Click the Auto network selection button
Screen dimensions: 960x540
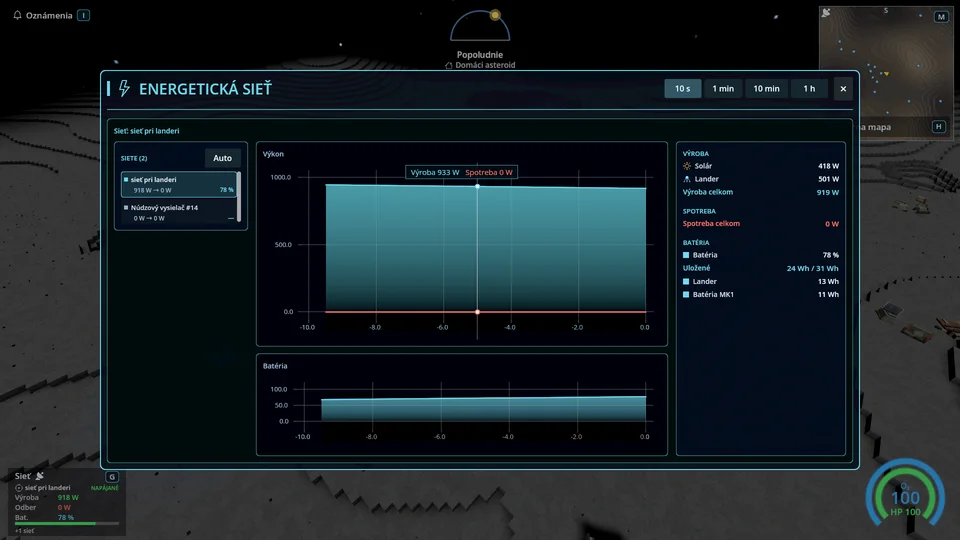click(x=222, y=158)
